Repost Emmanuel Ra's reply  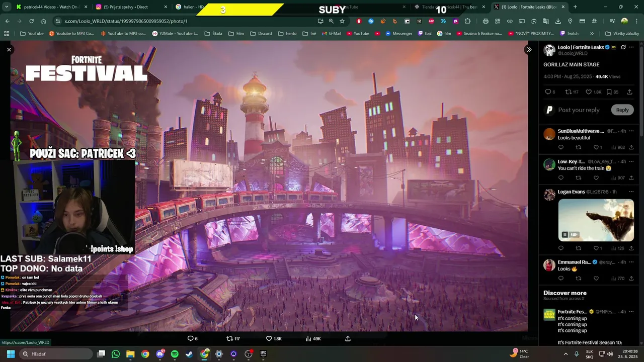(578, 279)
